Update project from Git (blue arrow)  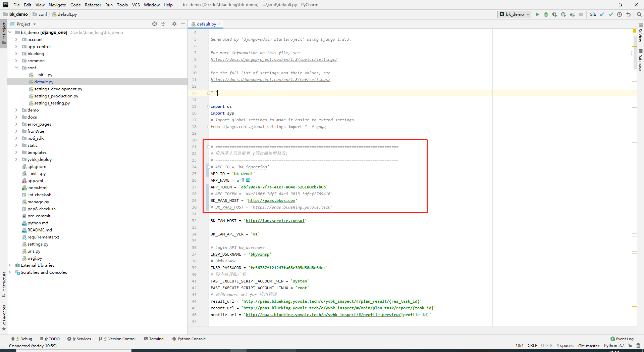click(x=602, y=14)
